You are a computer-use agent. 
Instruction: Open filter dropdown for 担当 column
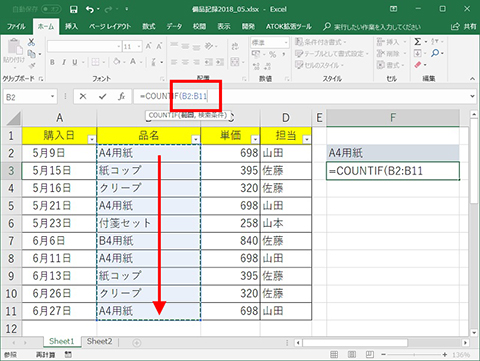tap(307, 139)
